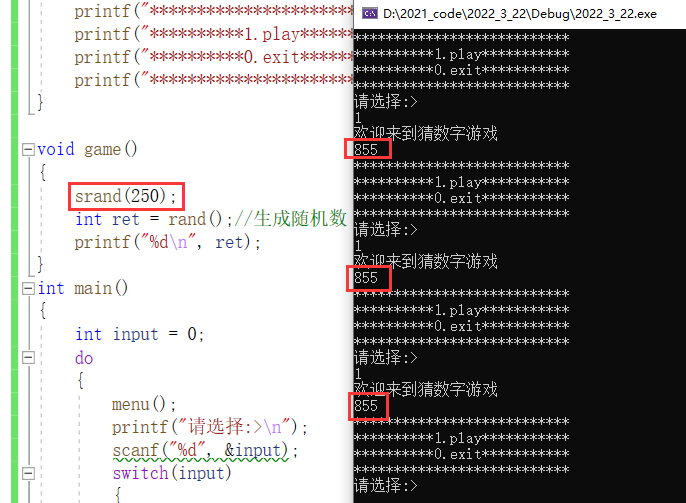
Task: Click the int input = 0; declaration
Action: point(139,335)
